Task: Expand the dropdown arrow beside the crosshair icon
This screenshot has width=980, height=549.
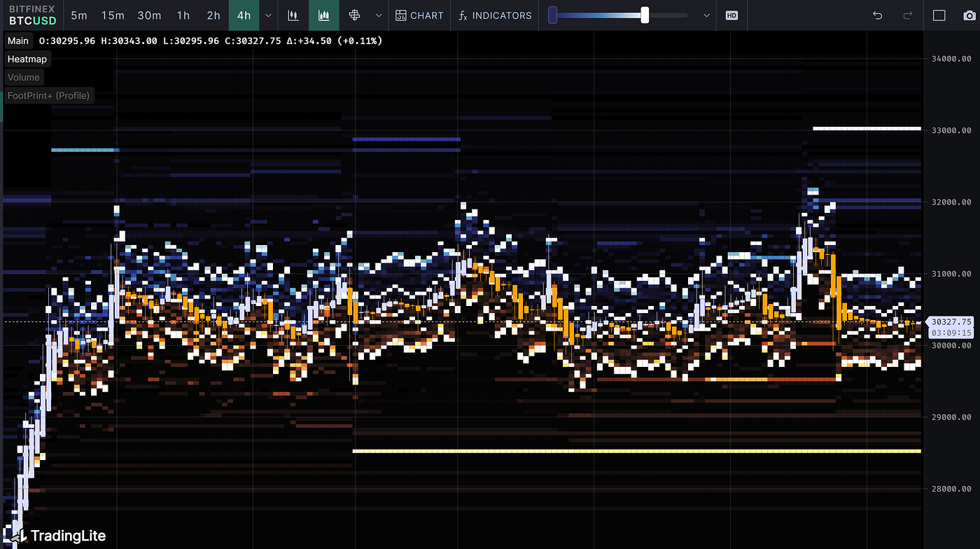Action: click(x=379, y=15)
